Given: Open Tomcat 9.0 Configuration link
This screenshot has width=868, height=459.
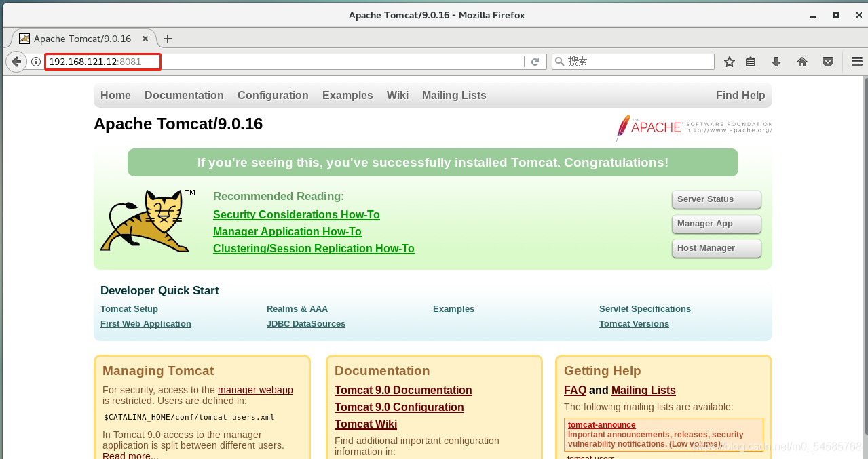Looking at the screenshot, I should coord(399,407).
